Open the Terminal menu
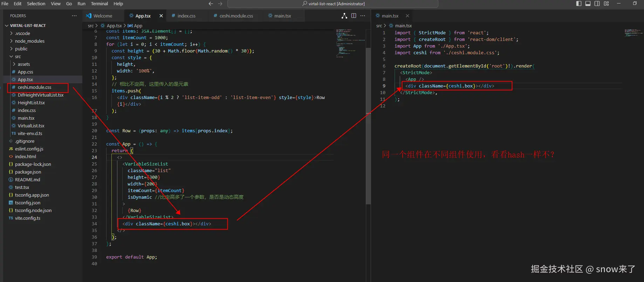 (100, 3)
